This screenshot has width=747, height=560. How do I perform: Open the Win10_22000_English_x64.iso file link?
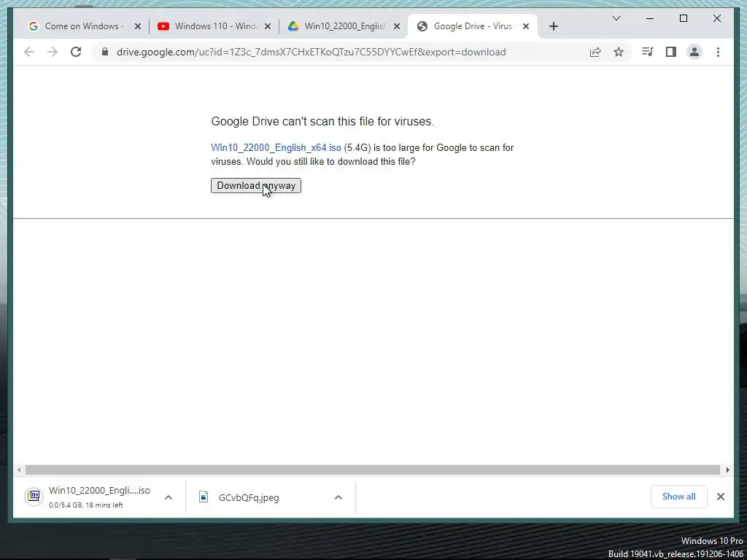coord(276,147)
